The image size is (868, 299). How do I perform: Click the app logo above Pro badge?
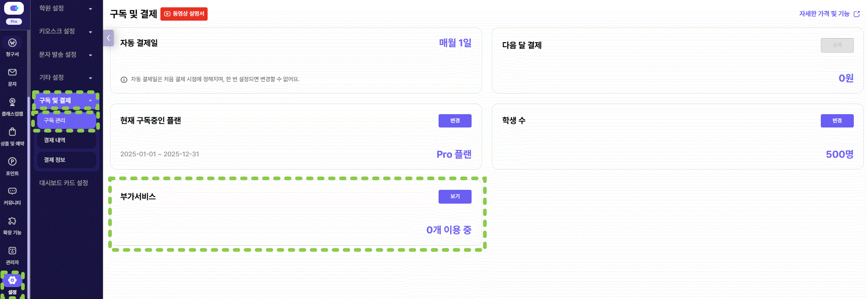14,8
